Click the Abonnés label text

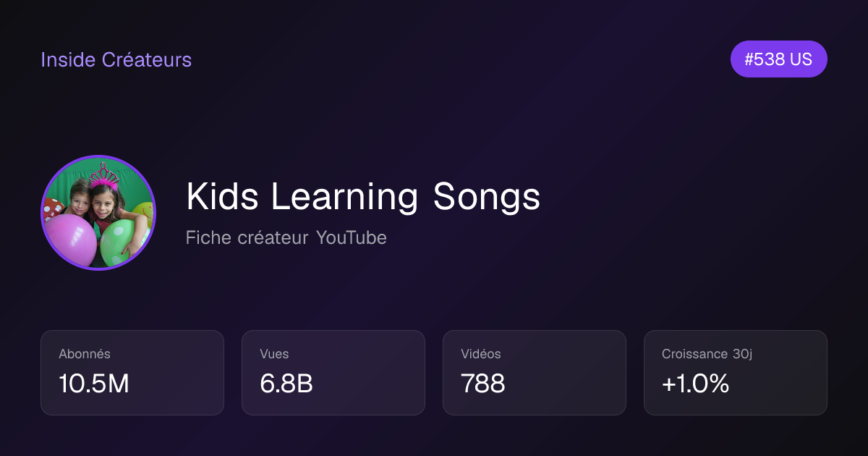[85, 354]
